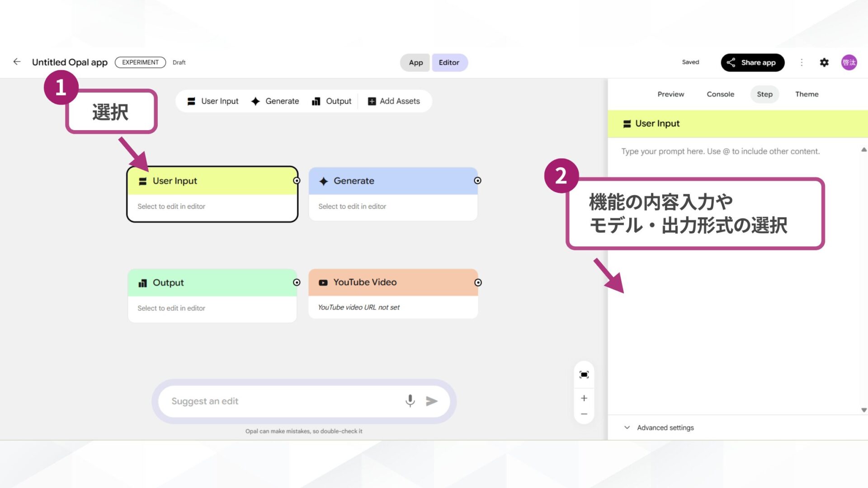
Task: Click the Suggest an edit field
Action: 280,401
